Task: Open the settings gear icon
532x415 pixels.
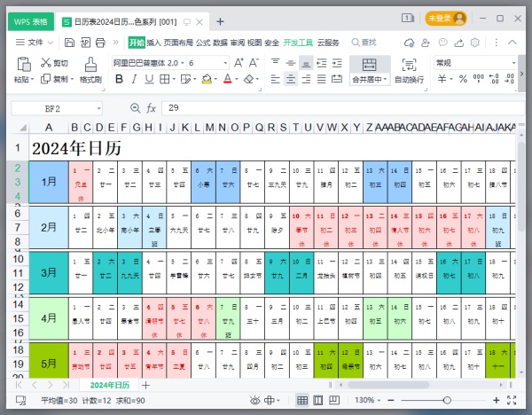Action: [x=475, y=43]
